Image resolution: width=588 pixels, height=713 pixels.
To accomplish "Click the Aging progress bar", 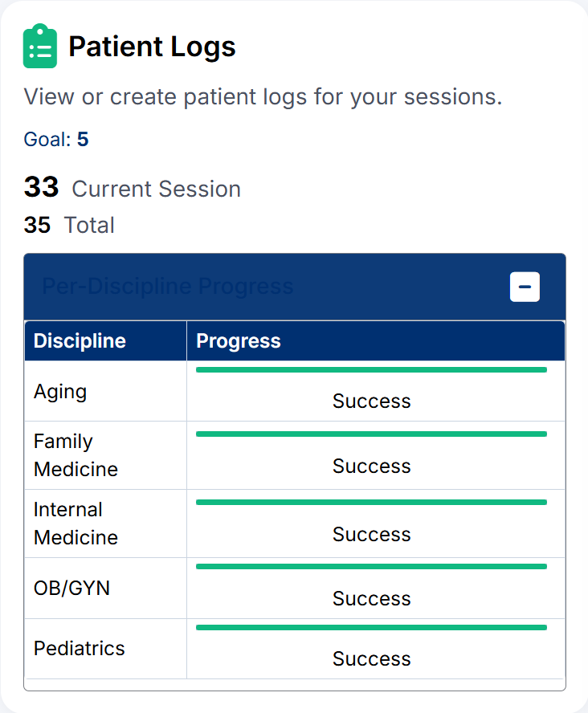I will point(371,370).
